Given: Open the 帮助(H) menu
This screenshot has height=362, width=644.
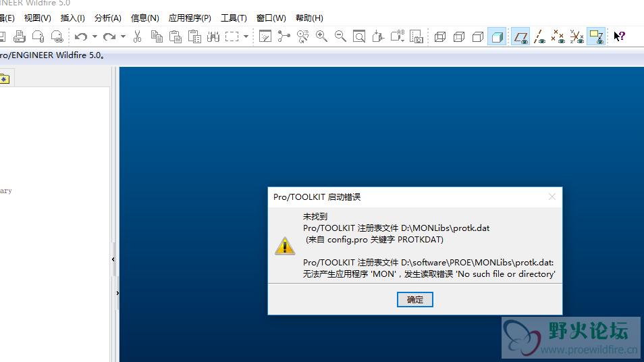Looking at the screenshot, I should tap(309, 18).
